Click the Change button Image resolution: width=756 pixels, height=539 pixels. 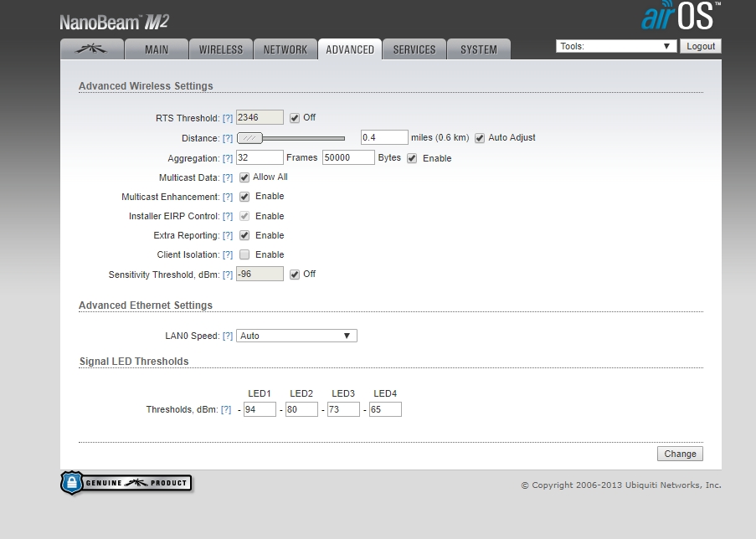(680, 454)
